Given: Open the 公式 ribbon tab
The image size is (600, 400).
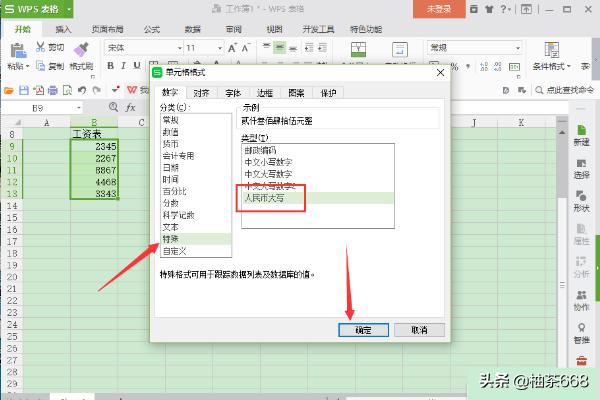Looking at the screenshot, I should (x=152, y=30).
